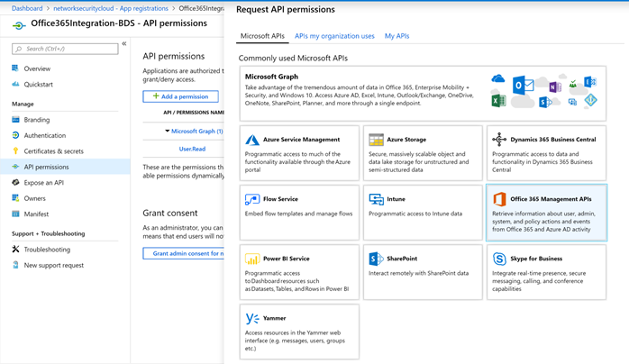Viewport: 629px width, 364px height.
Task: Click the Flow Service icon
Action: click(x=252, y=199)
